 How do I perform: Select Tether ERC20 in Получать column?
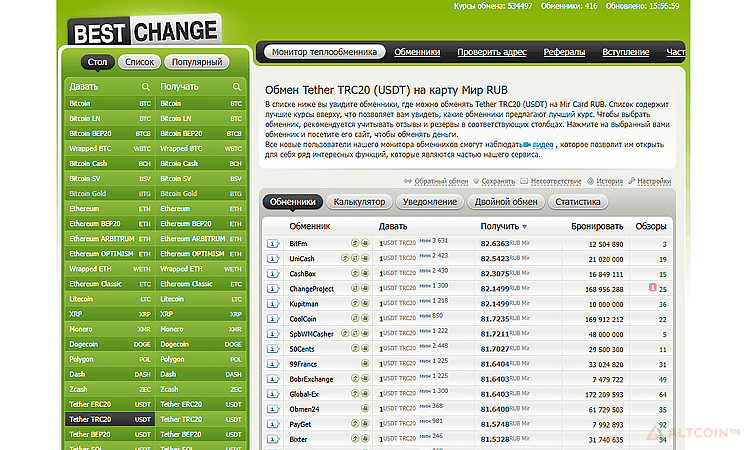200,404
